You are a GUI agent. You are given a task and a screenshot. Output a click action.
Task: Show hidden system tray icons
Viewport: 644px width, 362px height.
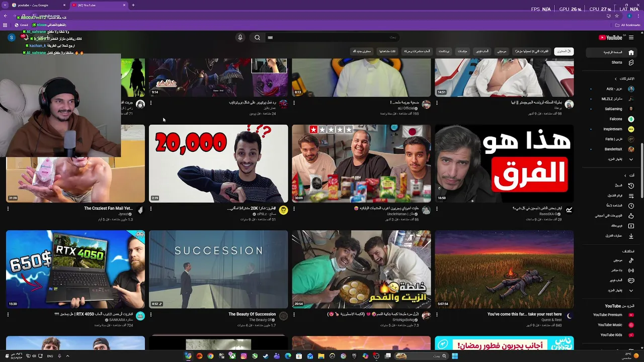coord(67,356)
